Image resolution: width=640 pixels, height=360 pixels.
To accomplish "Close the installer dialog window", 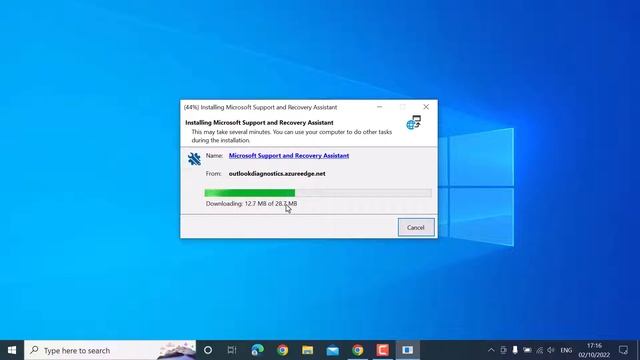I will [x=426, y=107].
